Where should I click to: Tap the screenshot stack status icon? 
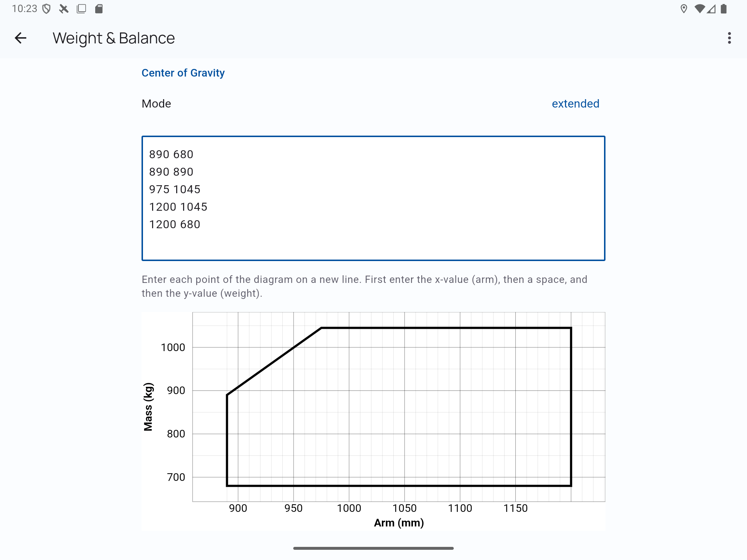click(x=81, y=9)
